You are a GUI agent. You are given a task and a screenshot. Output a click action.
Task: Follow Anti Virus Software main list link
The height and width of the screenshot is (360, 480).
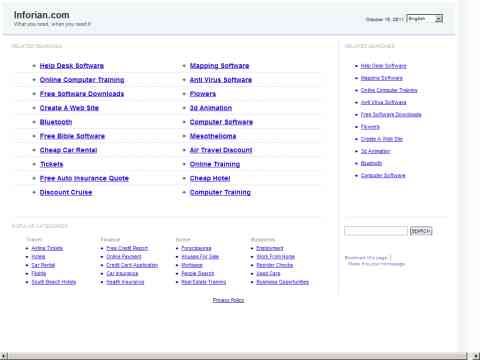221,80
